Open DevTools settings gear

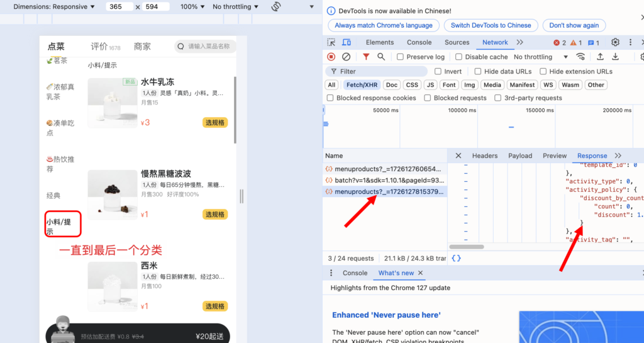(x=615, y=43)
